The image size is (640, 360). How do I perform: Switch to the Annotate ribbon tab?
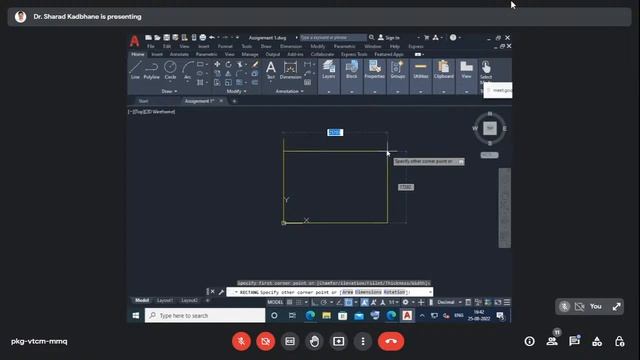(x=179, y=54)
